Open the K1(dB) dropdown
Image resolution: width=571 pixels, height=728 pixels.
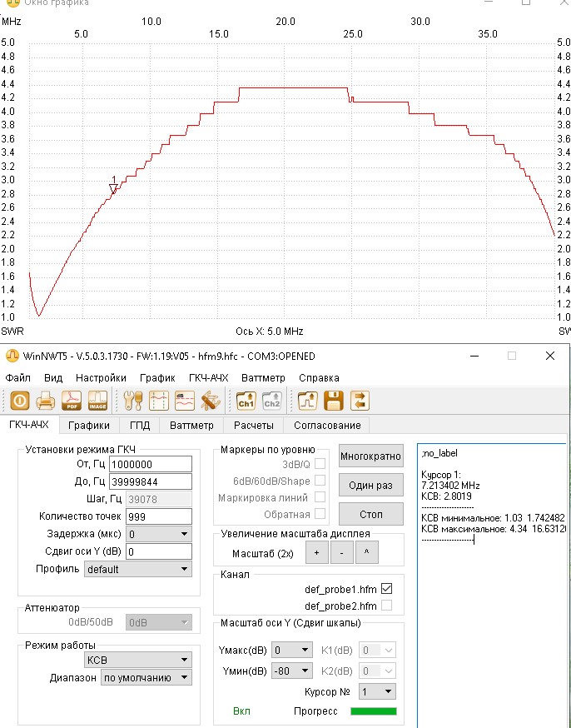tap(377, 650)
